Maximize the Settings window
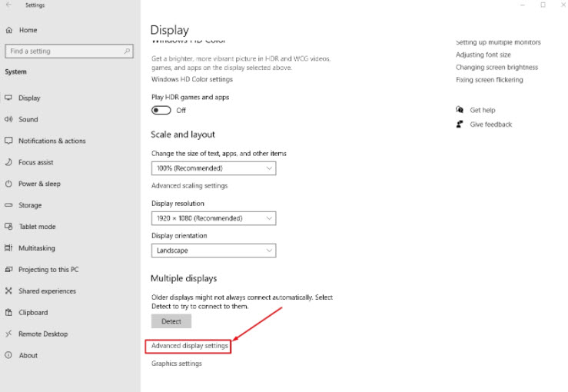 click(x=543, y=5)
